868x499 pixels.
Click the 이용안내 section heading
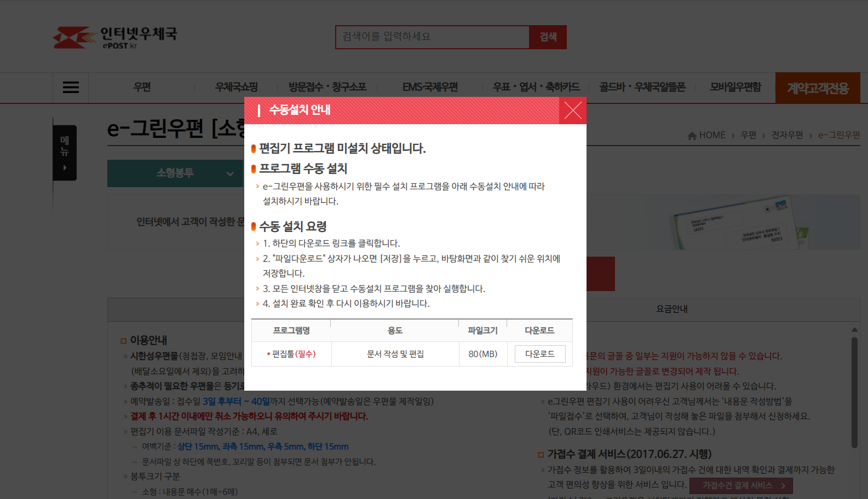pyautogui.click(x=148, y=340)
